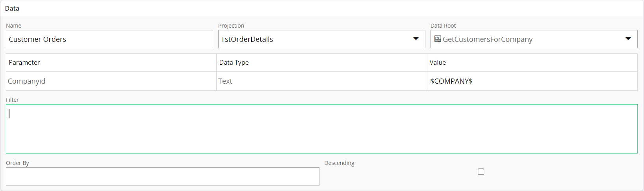Click the Filter label
Screen dimensions: 644x191
point(12,100)
